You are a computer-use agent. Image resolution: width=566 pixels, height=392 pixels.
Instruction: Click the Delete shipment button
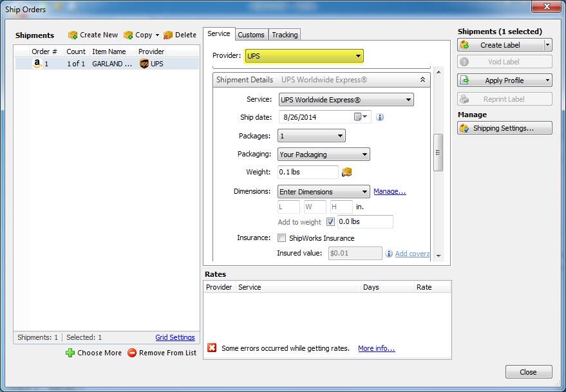[x=180, y=35]
